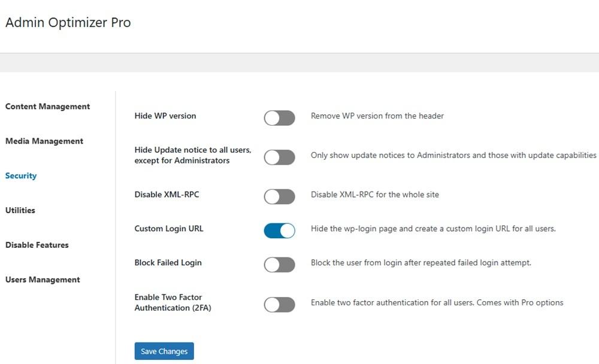Click the Disable XML-RPC setting label
This screenshot has width=599, height=364.
coord(166,194)
